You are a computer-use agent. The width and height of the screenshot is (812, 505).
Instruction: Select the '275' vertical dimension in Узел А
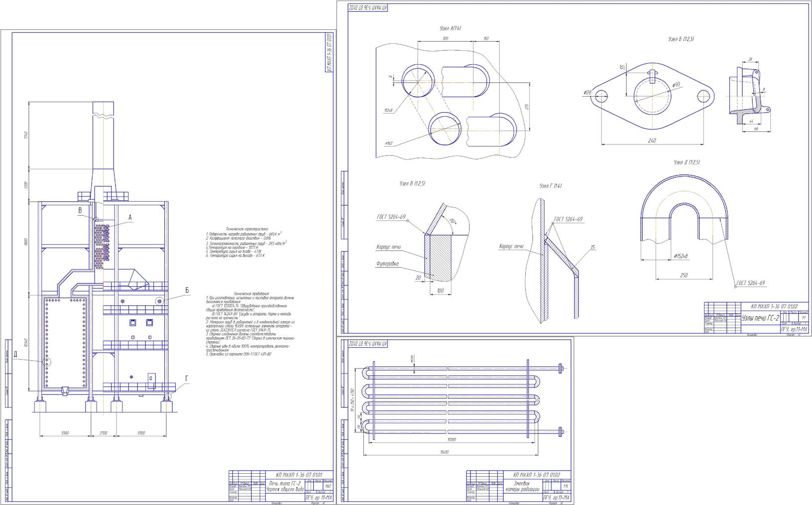pos(527,107)
